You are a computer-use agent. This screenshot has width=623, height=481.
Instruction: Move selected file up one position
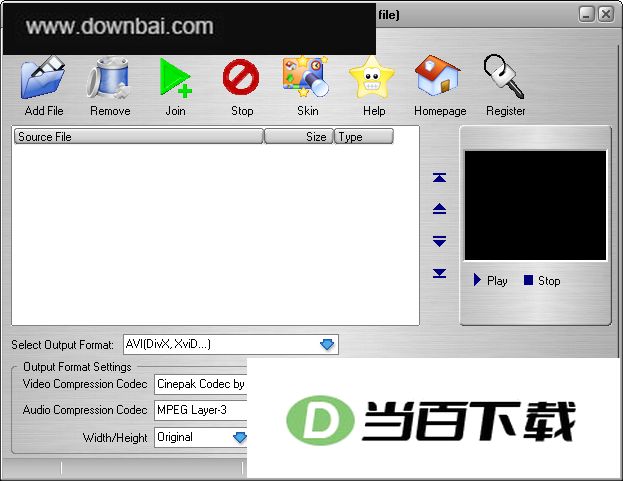(439, 209)
